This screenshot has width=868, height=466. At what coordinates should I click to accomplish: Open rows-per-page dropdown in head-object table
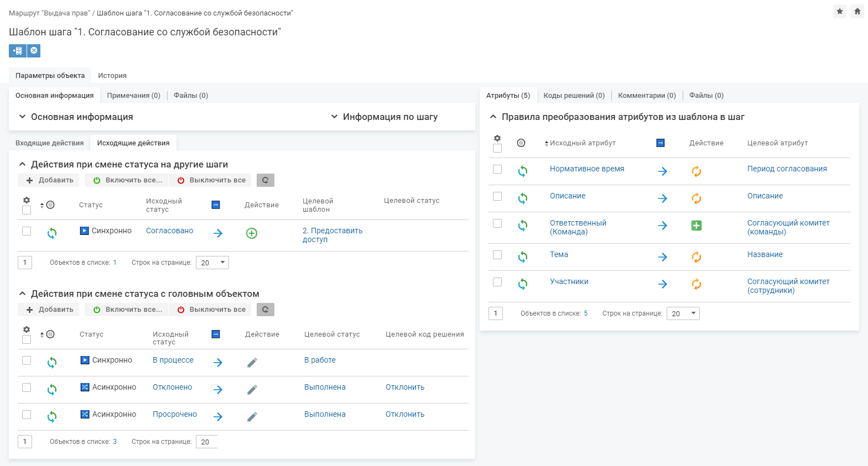click(x=207, y=442)
